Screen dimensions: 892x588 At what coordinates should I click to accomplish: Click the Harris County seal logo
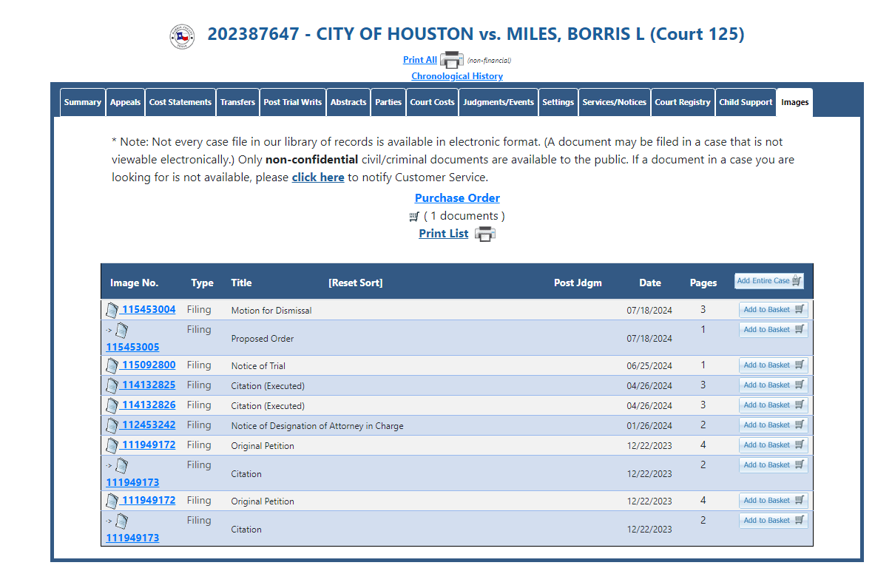(182, 36)
